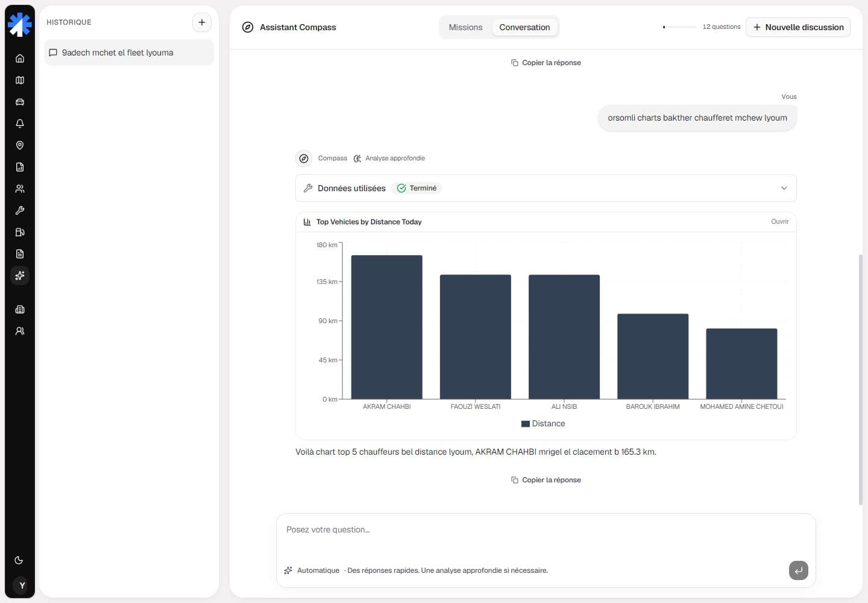
Task: Click the plus button beside HISTORIQUE
Action: (x=202, y=22)
